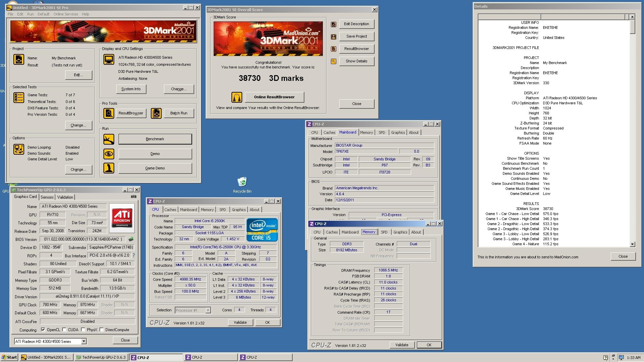
Task: Switch to Validation tab in GPU-Z
Action: [65, 197]
